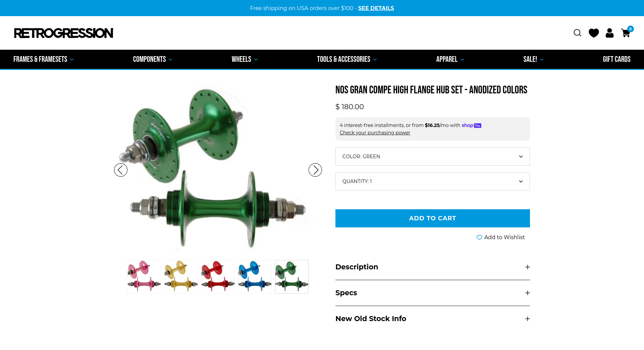Open the account user icon
Viewport: 644px width, 350px height.
[x=609, y=33]
